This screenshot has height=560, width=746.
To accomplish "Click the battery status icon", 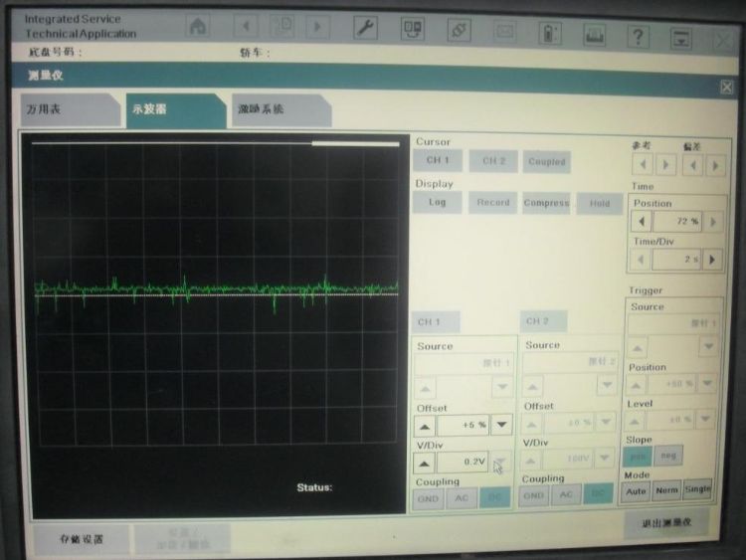I will pyautogui.click(x=549, y=33).
